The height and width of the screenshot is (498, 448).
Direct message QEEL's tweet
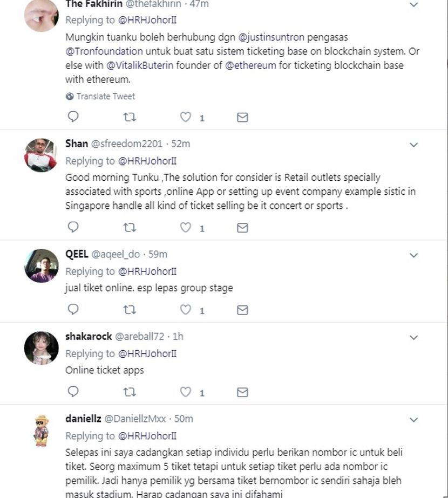click(x=242, y=310)
